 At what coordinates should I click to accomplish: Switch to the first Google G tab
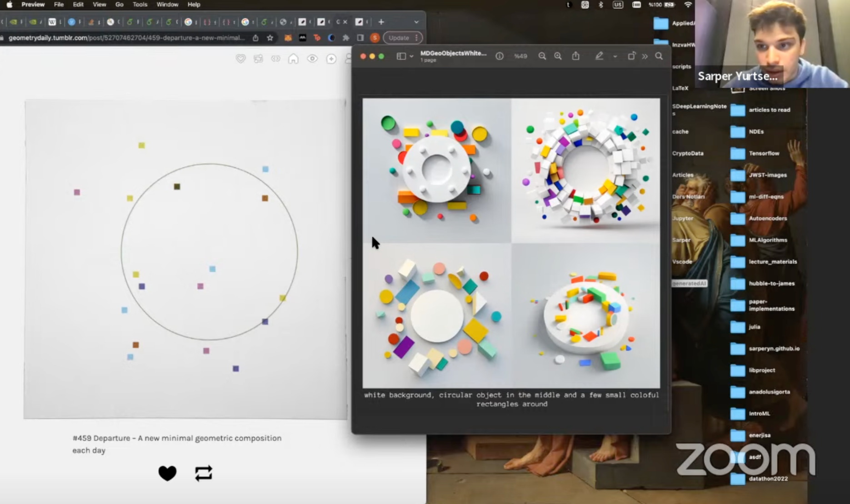pos(188,22)
